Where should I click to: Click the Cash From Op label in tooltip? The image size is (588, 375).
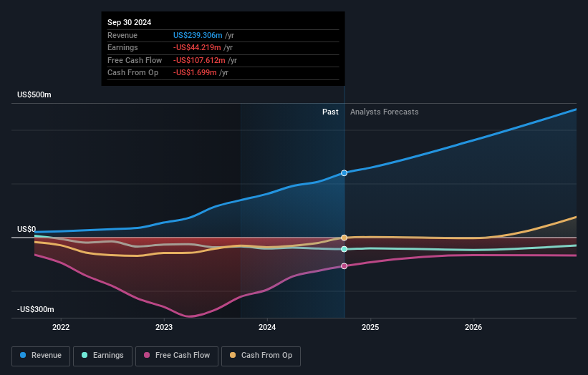[x=132, y=73]
